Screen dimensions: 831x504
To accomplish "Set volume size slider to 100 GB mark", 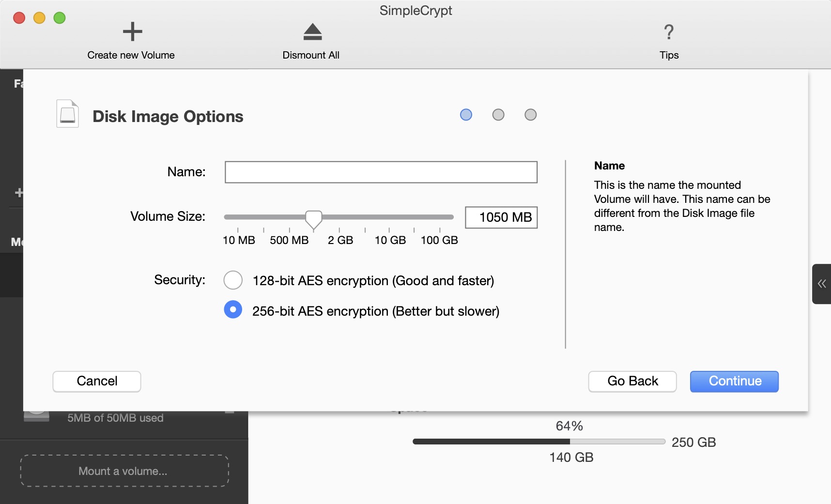I will click(x=440, y=217).
